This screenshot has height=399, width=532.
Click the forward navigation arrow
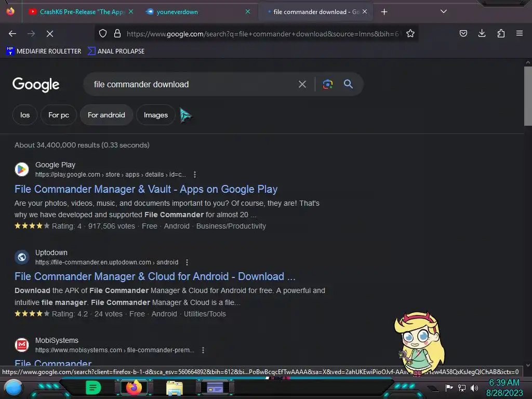[31, 34]
